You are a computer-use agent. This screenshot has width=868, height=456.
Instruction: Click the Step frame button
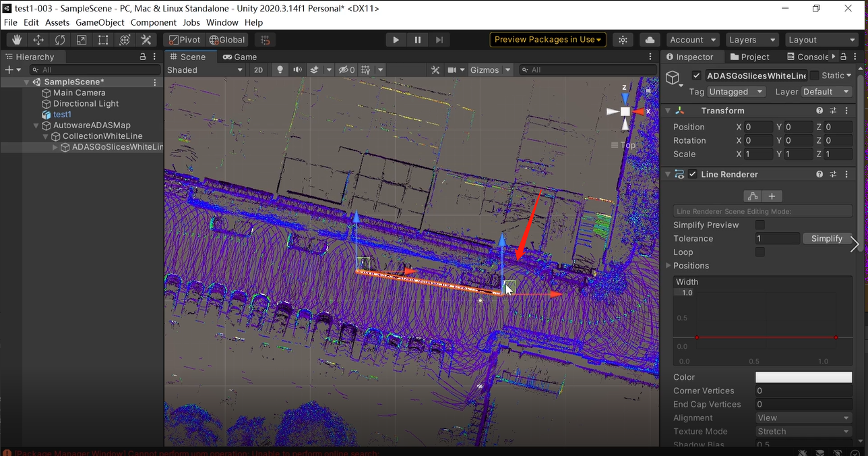point(439,40)
